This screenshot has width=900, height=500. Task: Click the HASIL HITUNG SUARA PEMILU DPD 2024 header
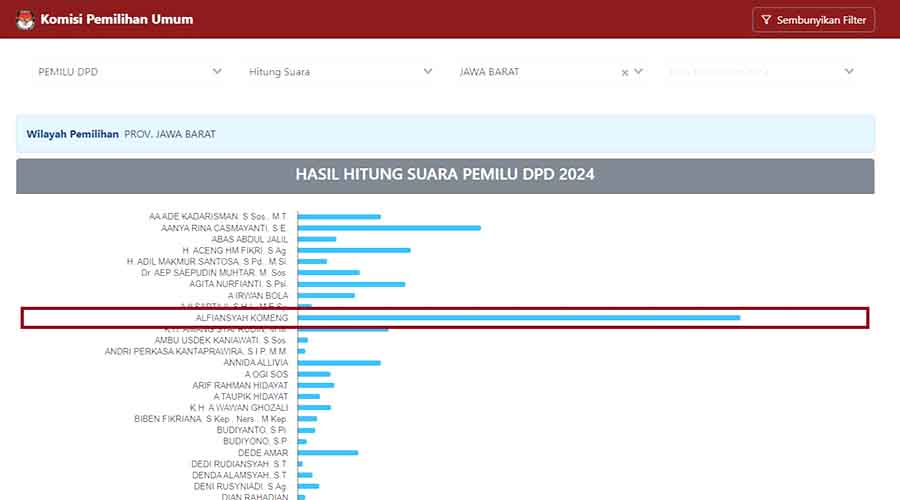click(445, 175)
